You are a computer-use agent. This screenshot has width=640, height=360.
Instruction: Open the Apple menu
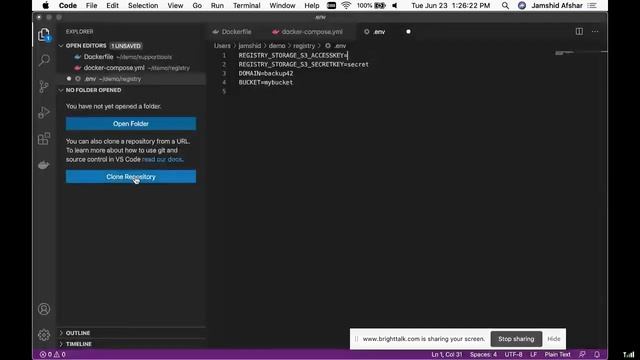click(46, 6)
